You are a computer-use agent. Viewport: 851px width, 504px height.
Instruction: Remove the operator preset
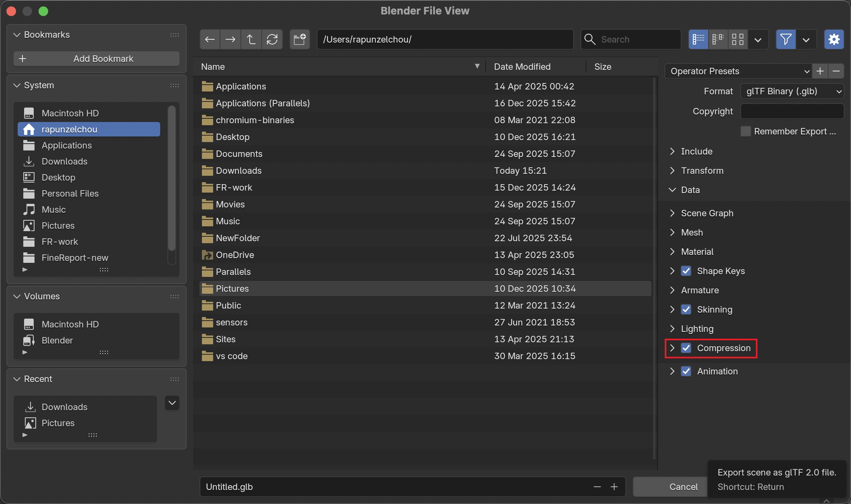(836, 71)
